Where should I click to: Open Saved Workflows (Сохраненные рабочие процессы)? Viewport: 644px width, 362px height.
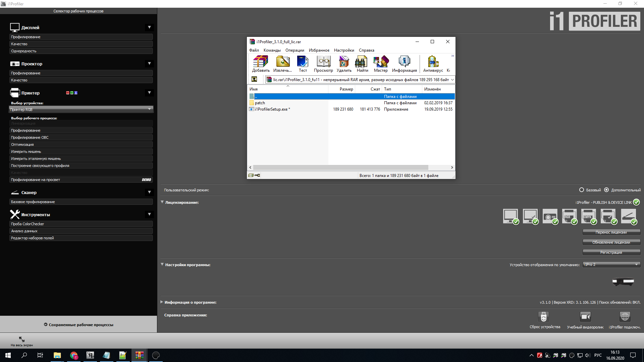click(78, 324)
